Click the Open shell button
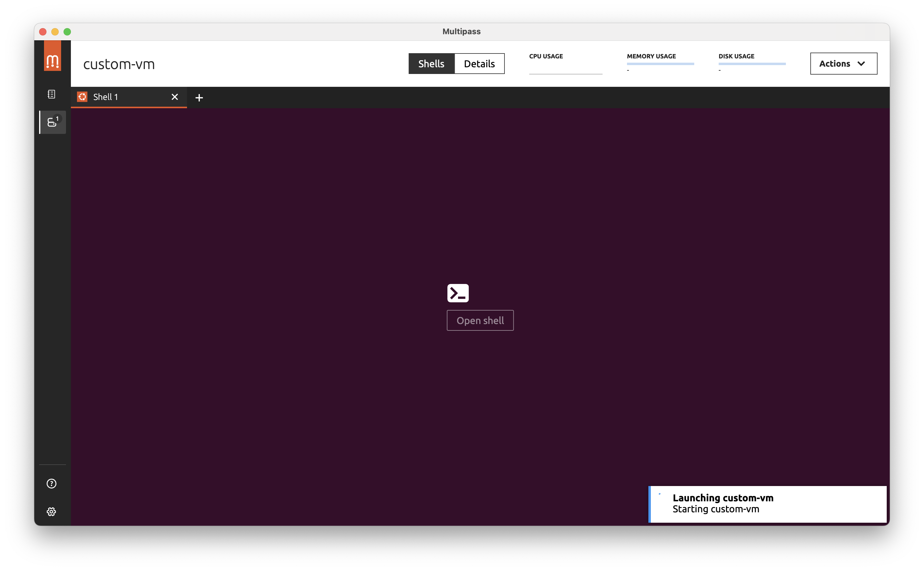924x571 pixels. (x=480, y=320)
